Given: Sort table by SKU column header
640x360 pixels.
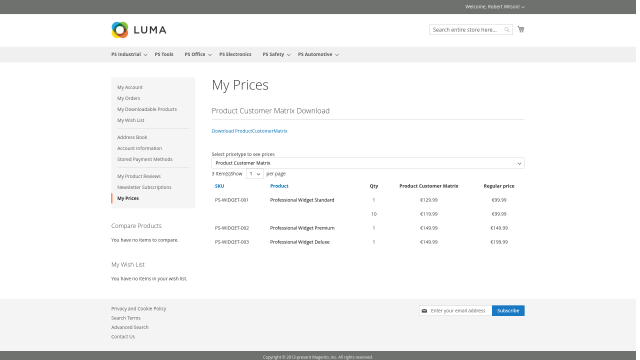Looking at the screenshot, I should point(220,186).
